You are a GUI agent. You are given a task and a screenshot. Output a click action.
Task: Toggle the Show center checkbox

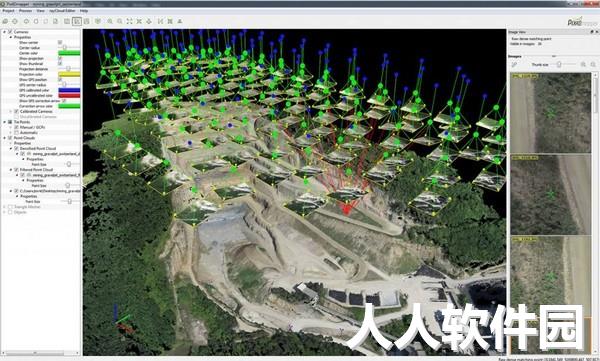coord(60,42)
